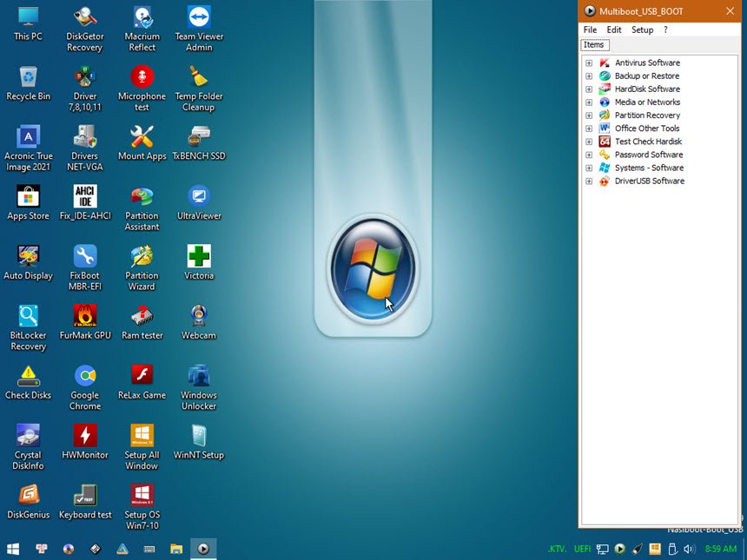
Task: Select the Driver 7,8,10,11 icon
Action: (85, 89)
